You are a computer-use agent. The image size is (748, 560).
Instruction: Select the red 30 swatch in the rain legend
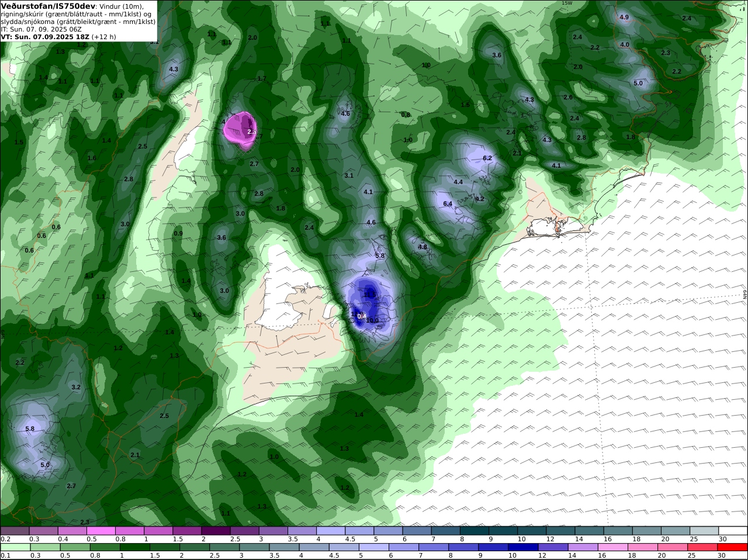pos(733,548)
